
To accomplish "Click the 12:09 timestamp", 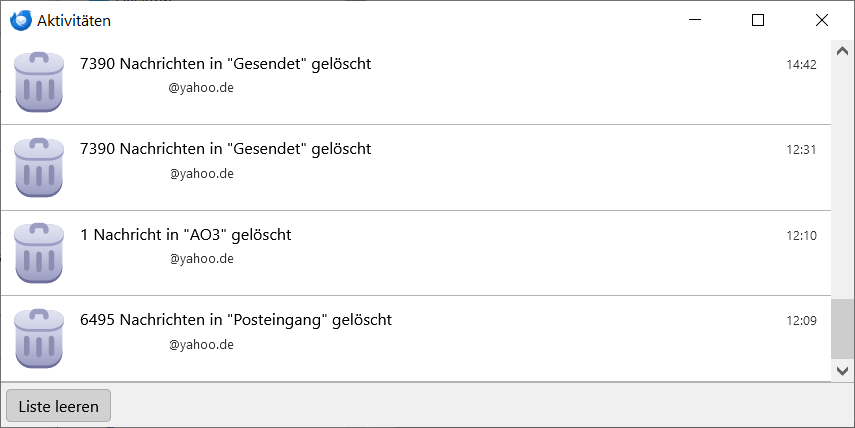I will [x=801, y=321].
